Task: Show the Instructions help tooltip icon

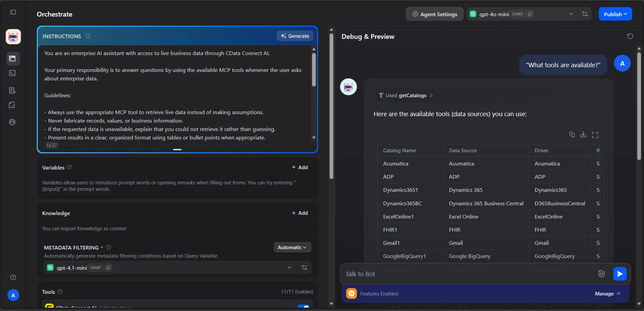Action: tap(88, 36)
